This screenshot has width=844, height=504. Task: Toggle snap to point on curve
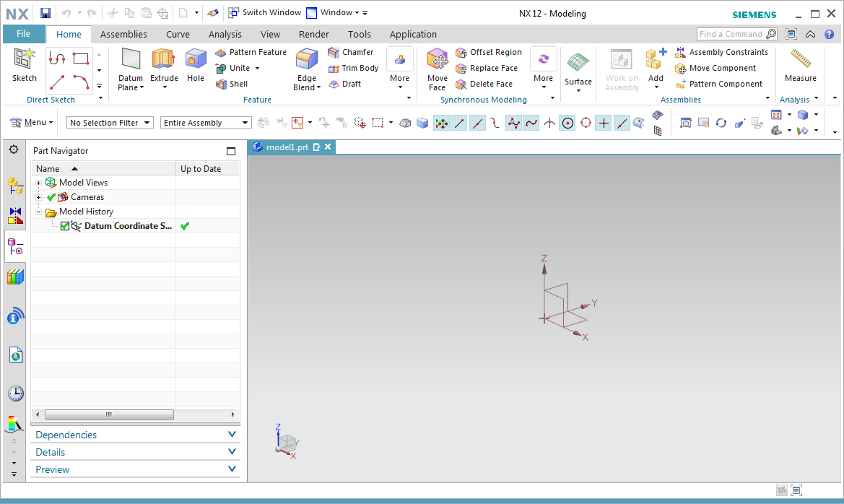[622, 123]
